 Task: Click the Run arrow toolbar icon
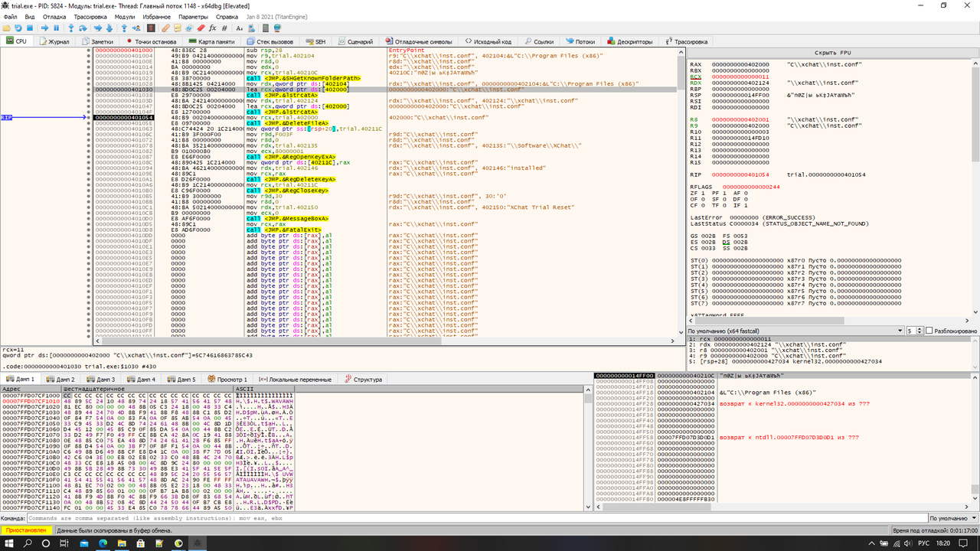[44, 28]
